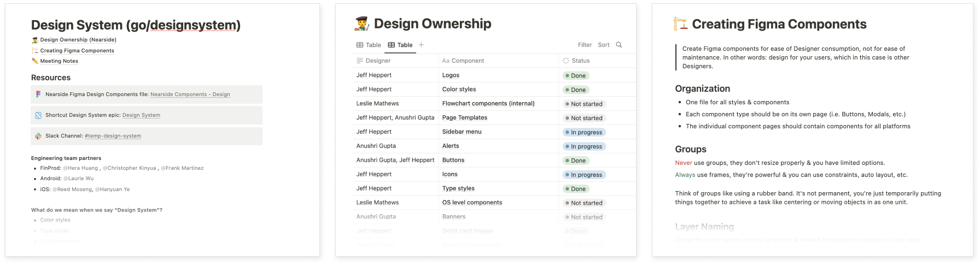The width and height of the screenshot is (980, 267).
Task: Click the crane icon beside Creating Figma Components title
Action: click(680, 24)
